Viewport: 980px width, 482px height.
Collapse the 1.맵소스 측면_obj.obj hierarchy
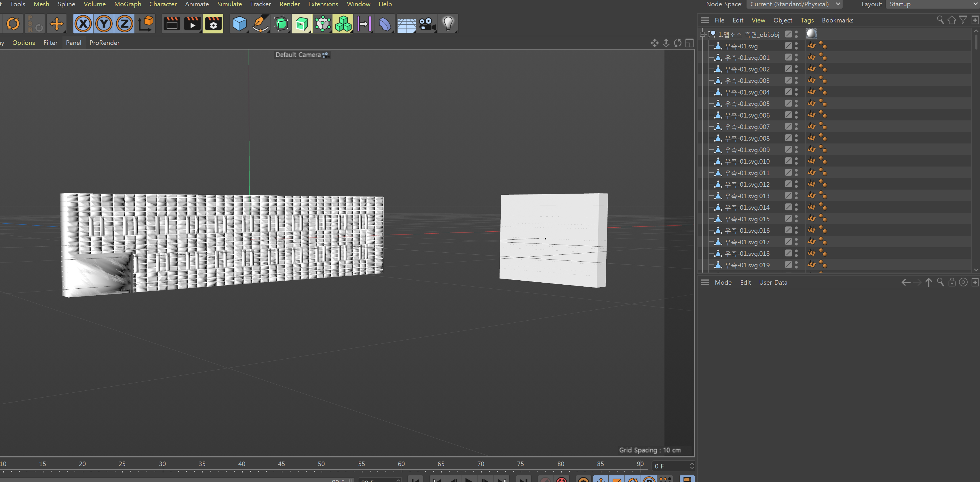coord(703,34)
